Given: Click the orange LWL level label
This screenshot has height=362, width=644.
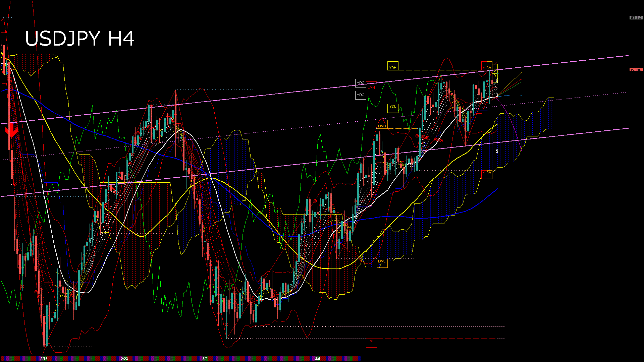Looking at the screenshot, I should coord(382,263).
